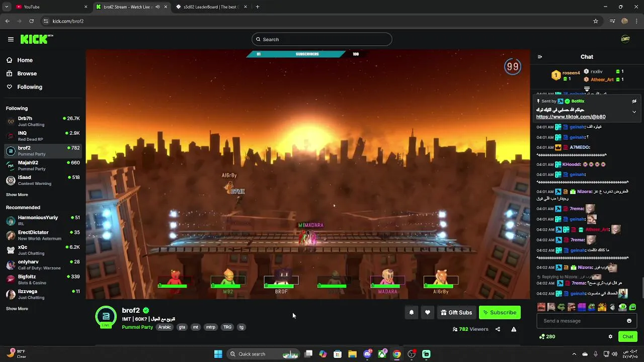
Task: Open onlyharv recommended channel
Action: pos(43,264)
